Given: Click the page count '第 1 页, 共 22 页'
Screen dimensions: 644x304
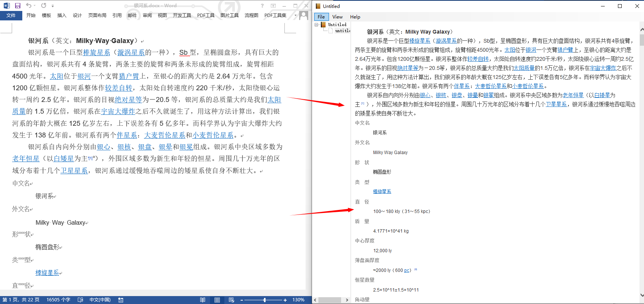Looking at the screenshot, I should (21, 300).
